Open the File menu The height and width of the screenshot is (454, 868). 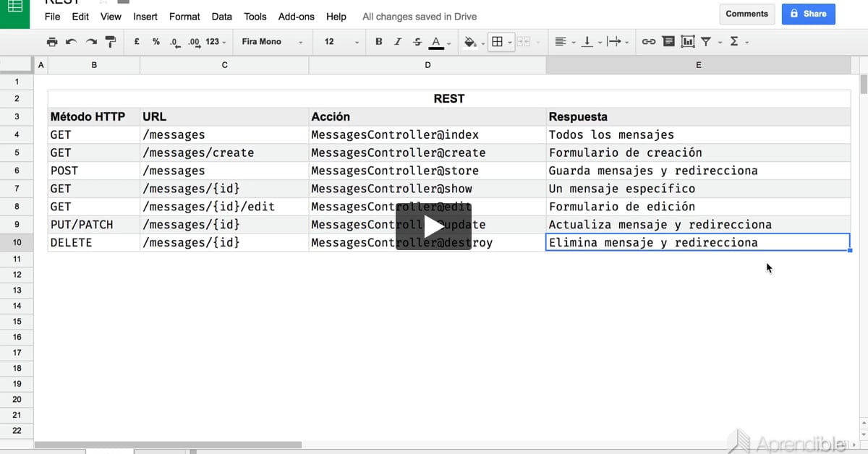[x=53, y=16]
